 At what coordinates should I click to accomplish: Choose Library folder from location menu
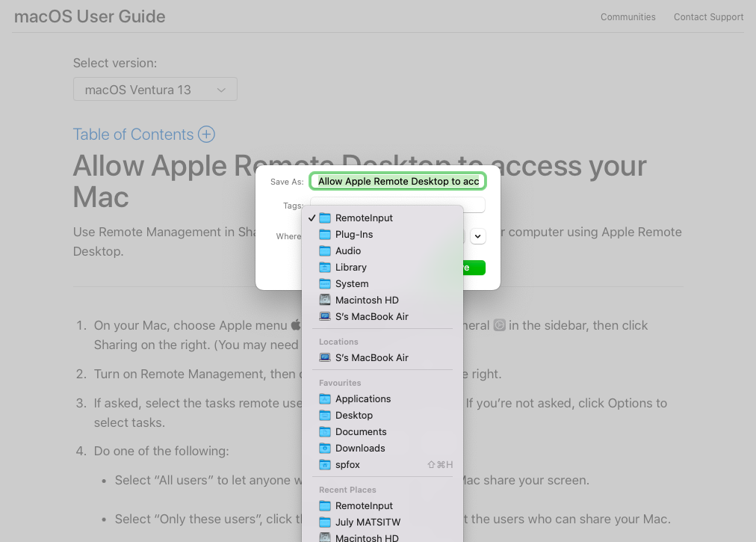(x=382, y=268)
